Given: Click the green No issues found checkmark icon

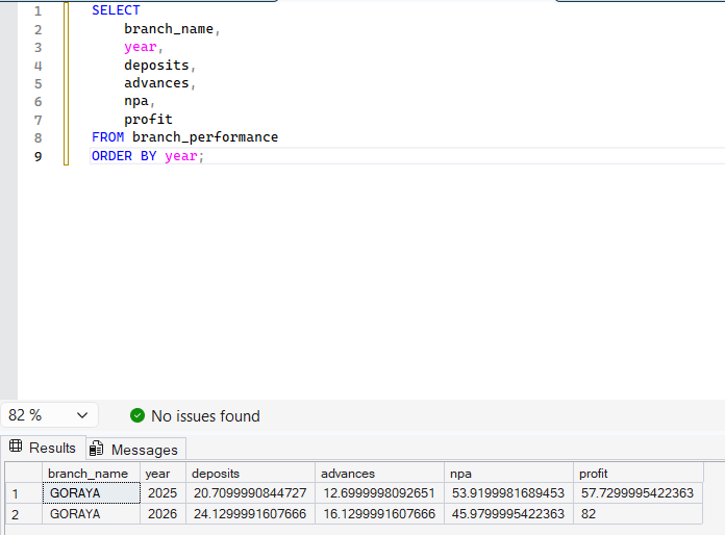Looking at the screenshot, I should pos(137,416).
